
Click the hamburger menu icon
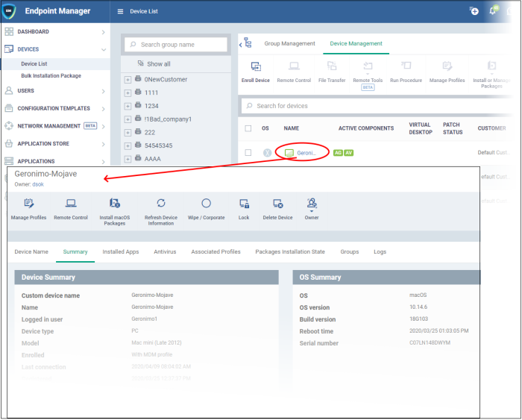point(121,11)
